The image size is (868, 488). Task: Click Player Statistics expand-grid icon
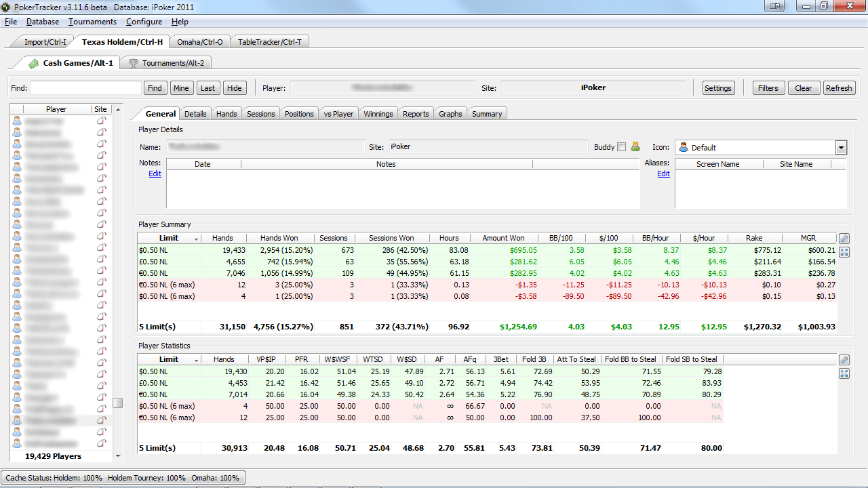tap(844, 373)
